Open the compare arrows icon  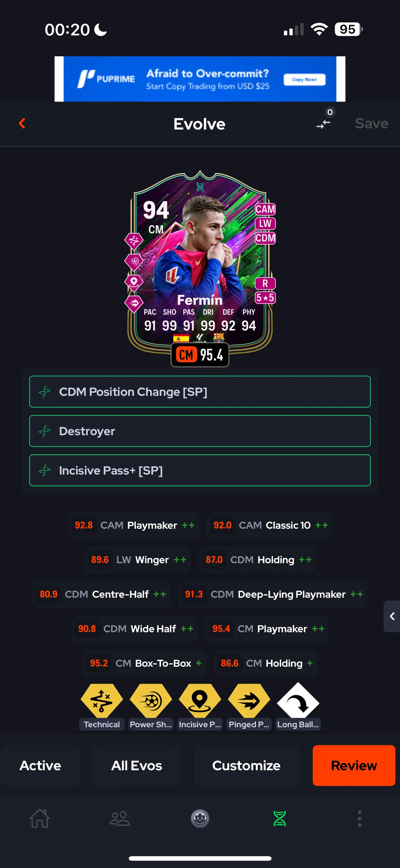pyautogui.click(x=323, y=124)
